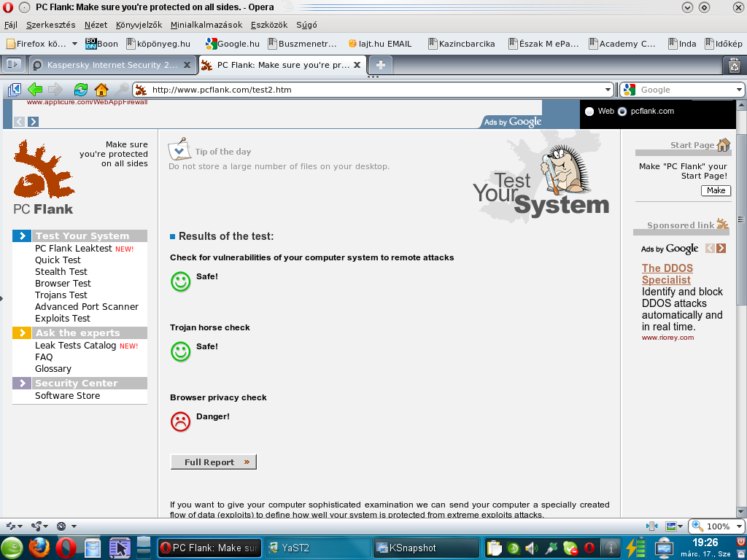
Task: Open a new tab with plus button
Action: click(380, 65)
